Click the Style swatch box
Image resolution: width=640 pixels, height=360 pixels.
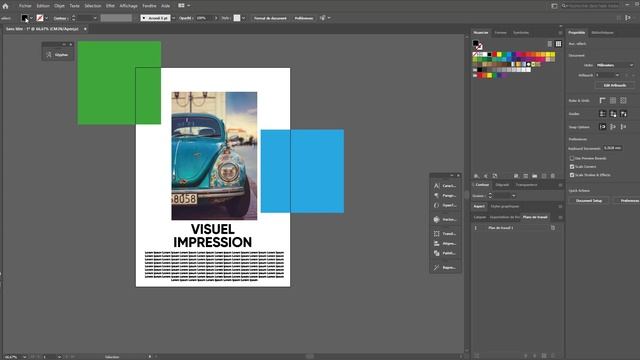click(x=237, y=18)
